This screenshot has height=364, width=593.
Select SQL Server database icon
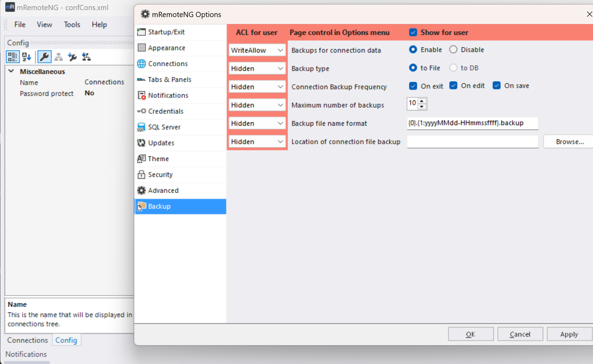click(141, 127)
